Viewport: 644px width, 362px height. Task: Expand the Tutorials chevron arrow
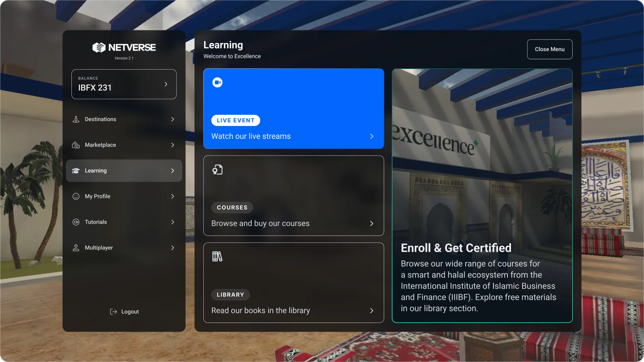(173, 222)
